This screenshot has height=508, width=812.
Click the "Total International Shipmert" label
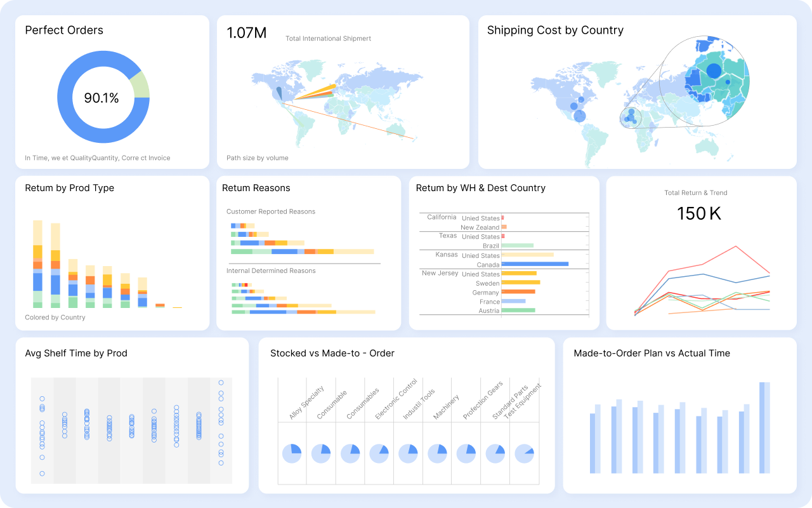click(x=328, y=39)
